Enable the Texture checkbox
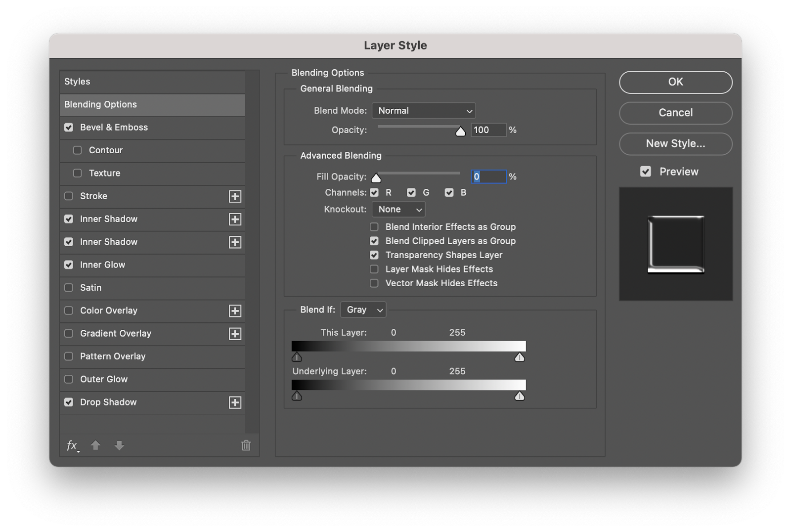Image resolution: width=791 pixels, height=532 pixels. click(x=78, y=173)
